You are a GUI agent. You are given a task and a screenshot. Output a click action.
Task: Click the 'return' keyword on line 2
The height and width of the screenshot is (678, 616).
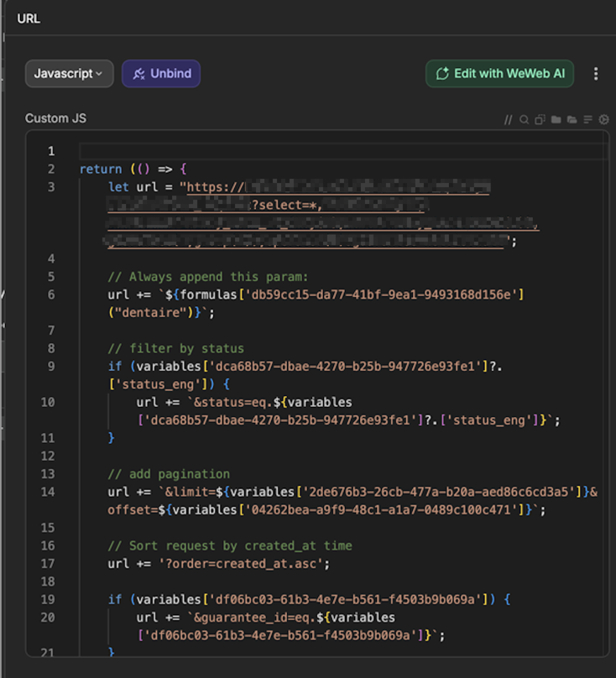click(101, 169)
